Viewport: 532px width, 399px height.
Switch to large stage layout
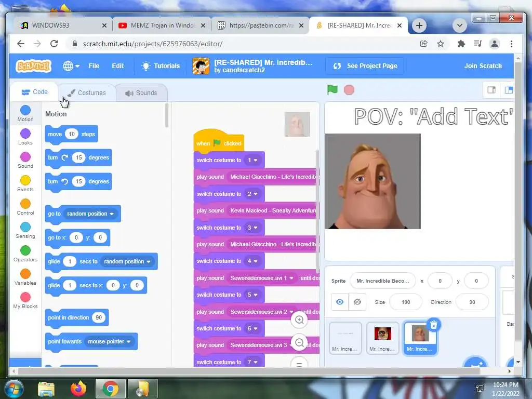[508, 90]
